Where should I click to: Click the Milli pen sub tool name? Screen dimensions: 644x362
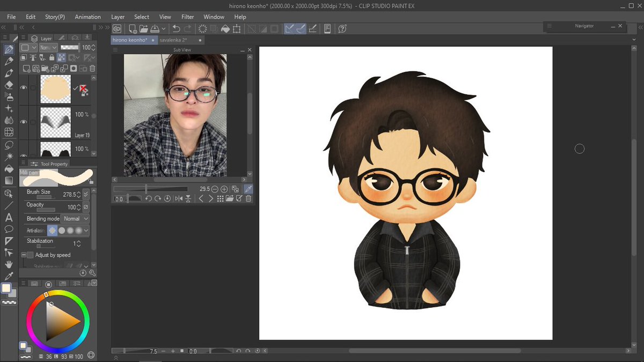pyautogui.click(x=30, y=172)
